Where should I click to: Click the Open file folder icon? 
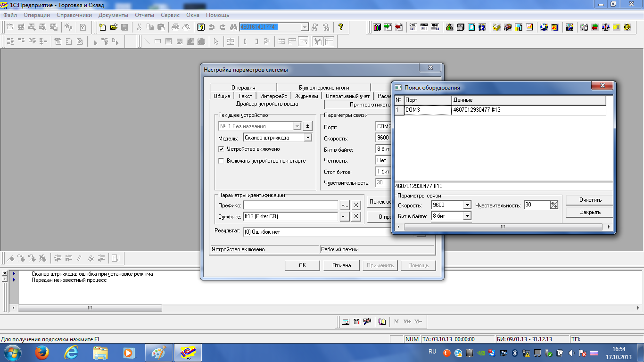[114, 27]
